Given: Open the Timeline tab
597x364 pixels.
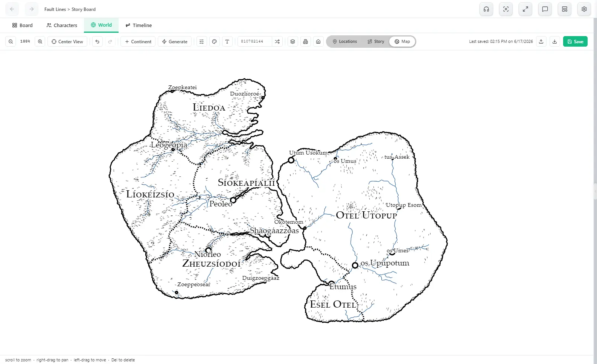Looking at the screenshot, I should tap(139, 26).
